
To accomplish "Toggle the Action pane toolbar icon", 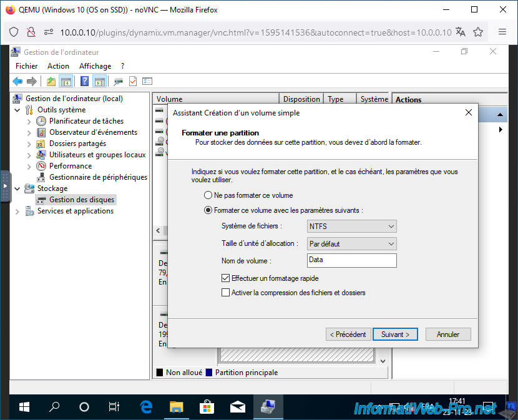I will point(100,81).
